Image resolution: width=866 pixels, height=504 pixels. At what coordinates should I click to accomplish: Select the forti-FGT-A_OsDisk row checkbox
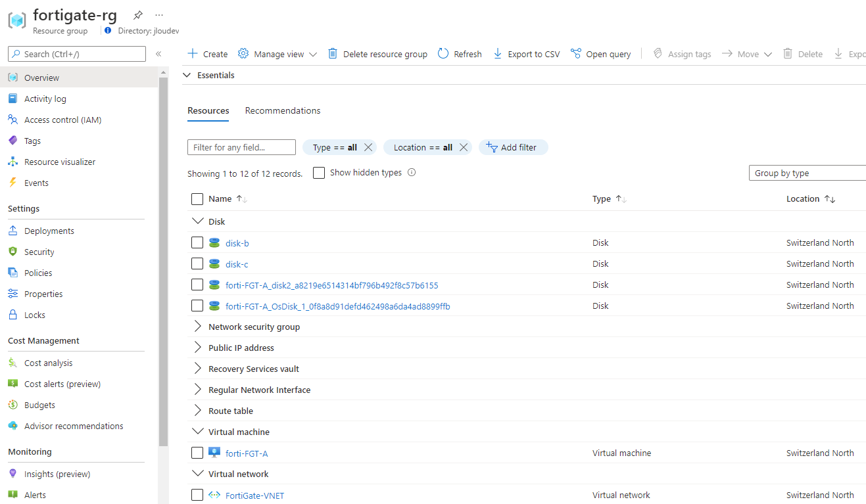[197, 306]
